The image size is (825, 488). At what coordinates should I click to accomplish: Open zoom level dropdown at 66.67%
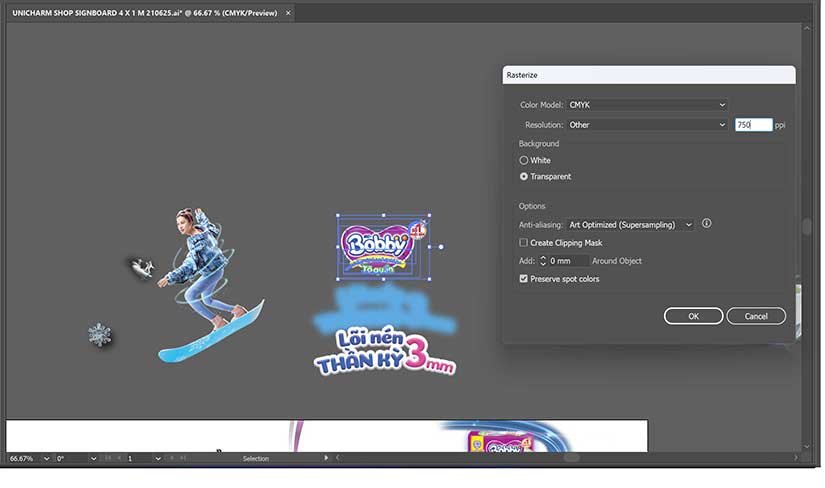(46, 458)
